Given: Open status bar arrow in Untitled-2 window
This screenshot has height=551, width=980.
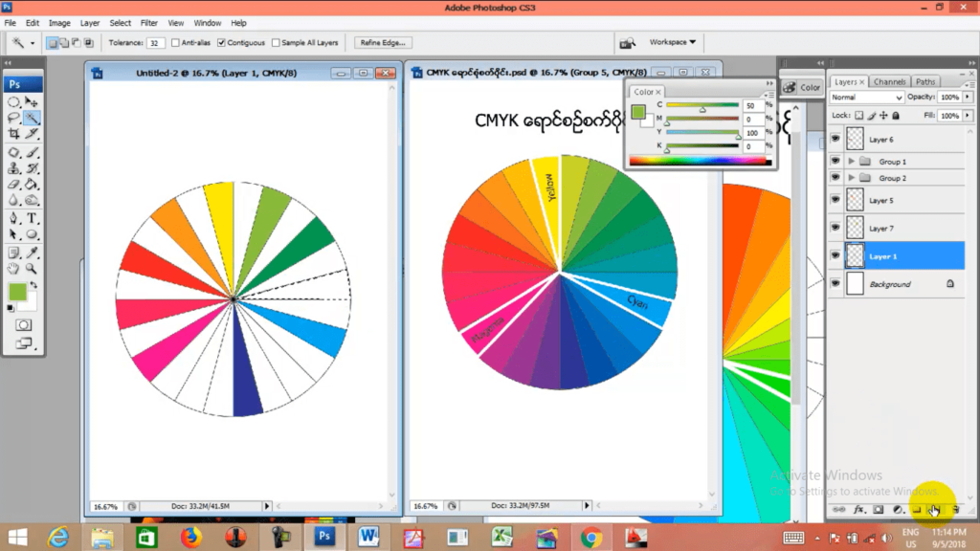Looking at the screenshot, I should click(267, 506).
